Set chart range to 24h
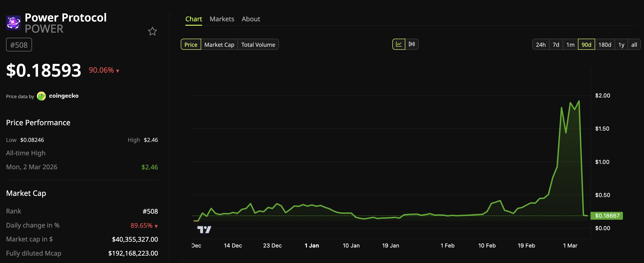The image size is (644, 263). 540,45
